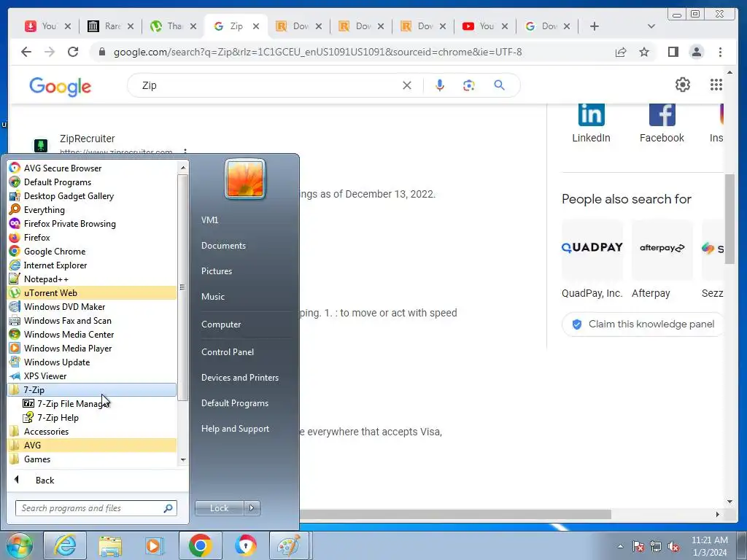Viewport: 747px width, 560px height.
Task: Go back in Chrome
Action: (x=26, y=52)
